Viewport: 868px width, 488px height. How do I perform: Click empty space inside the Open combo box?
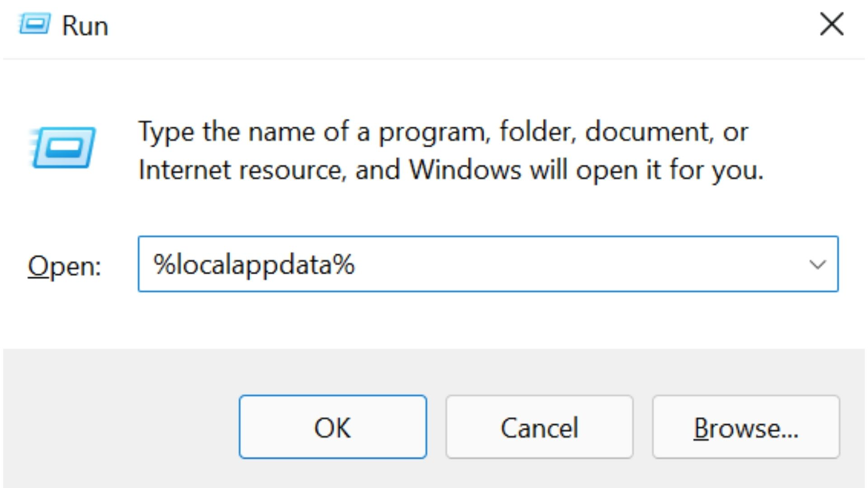[570, 265]
